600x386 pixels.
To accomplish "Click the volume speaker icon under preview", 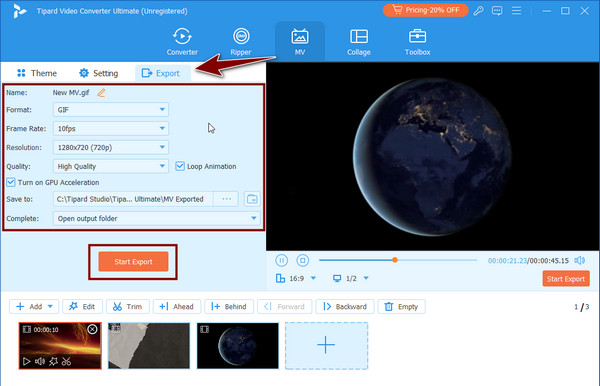I will 579,261.
